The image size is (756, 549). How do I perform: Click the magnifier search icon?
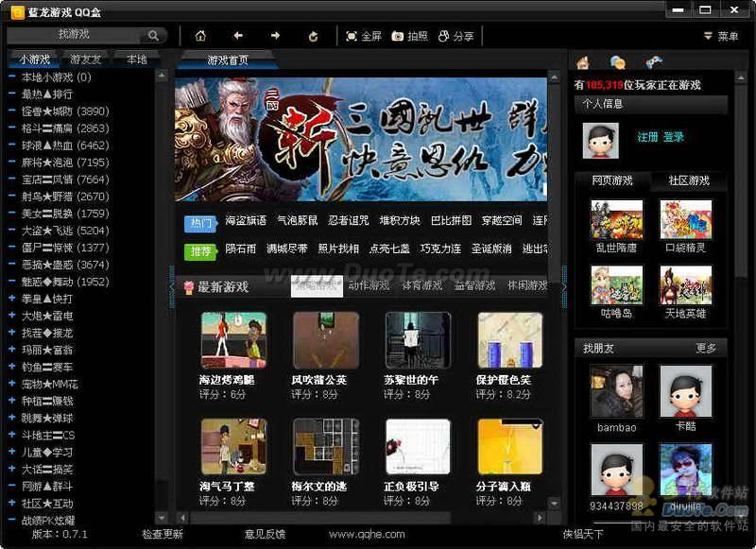(153, 35)
